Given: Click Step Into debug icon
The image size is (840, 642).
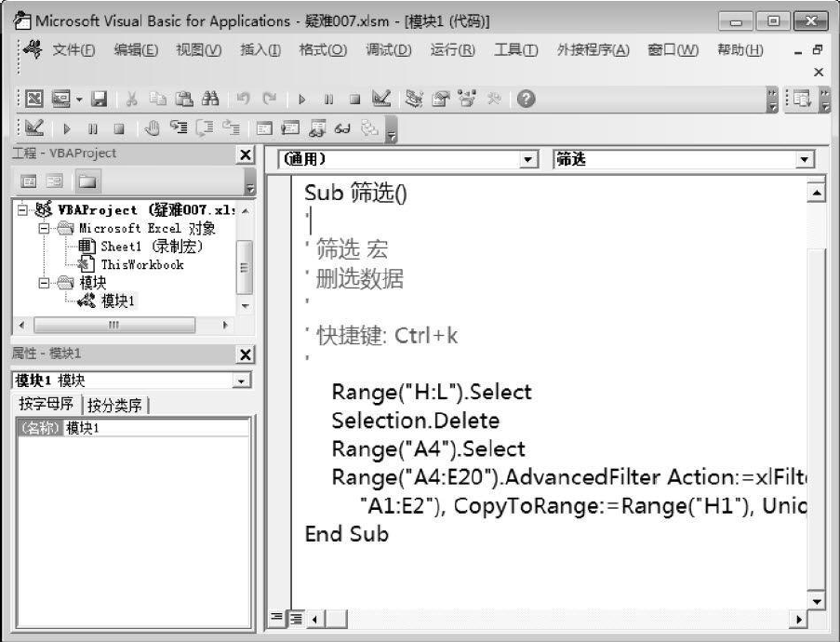Looking at the screenshot, I should point(179,127).
